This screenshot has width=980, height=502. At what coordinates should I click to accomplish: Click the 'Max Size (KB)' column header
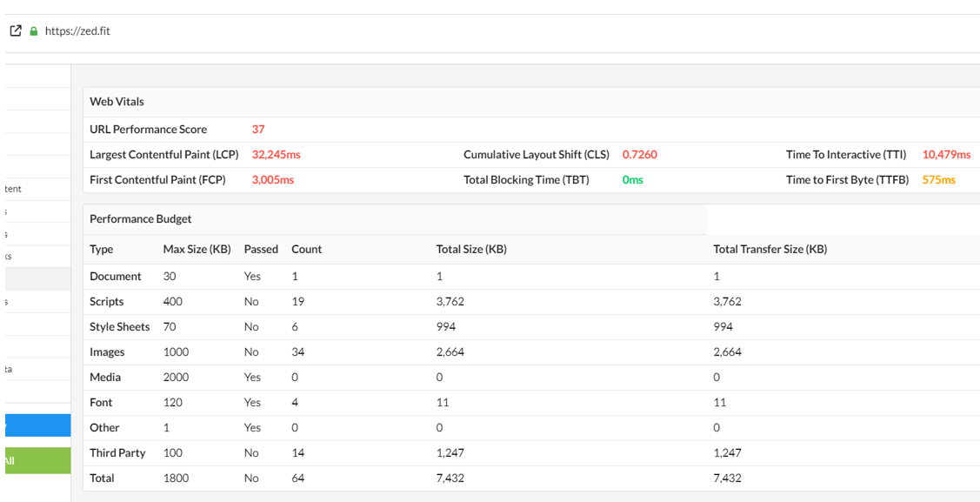tap(197, 250)
